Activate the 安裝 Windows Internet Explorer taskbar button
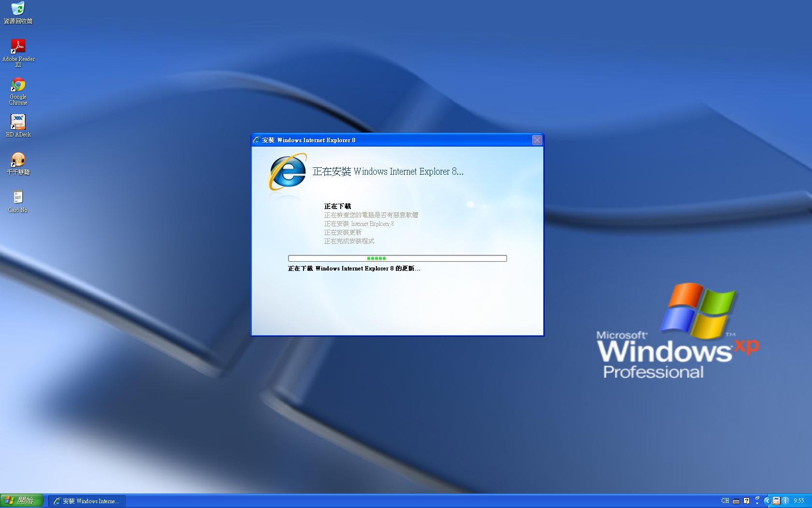The image size is (812, 508). (87, 501)
